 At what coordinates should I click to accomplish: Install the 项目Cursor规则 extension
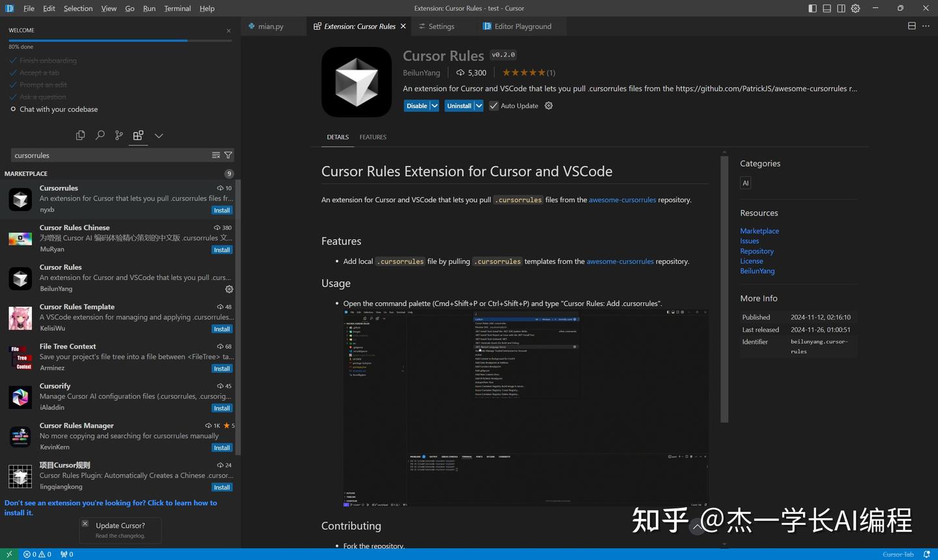[x=222, y=488]
